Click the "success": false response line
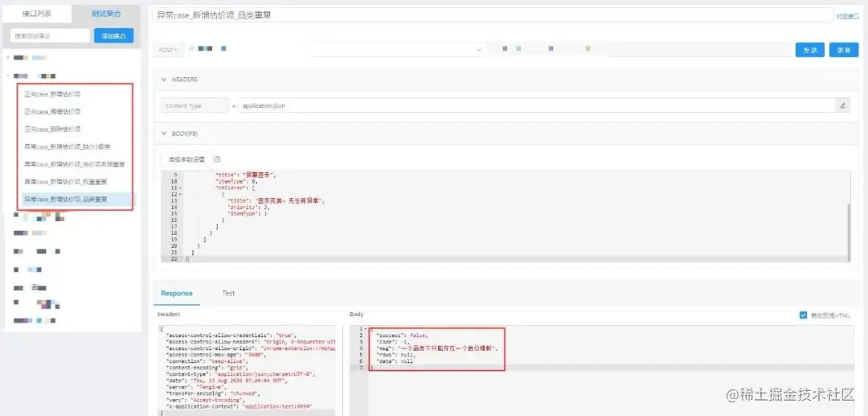Image resolution: width=868 pixels, height=416 pixels. pyautogui.click(x=403, y=336)
